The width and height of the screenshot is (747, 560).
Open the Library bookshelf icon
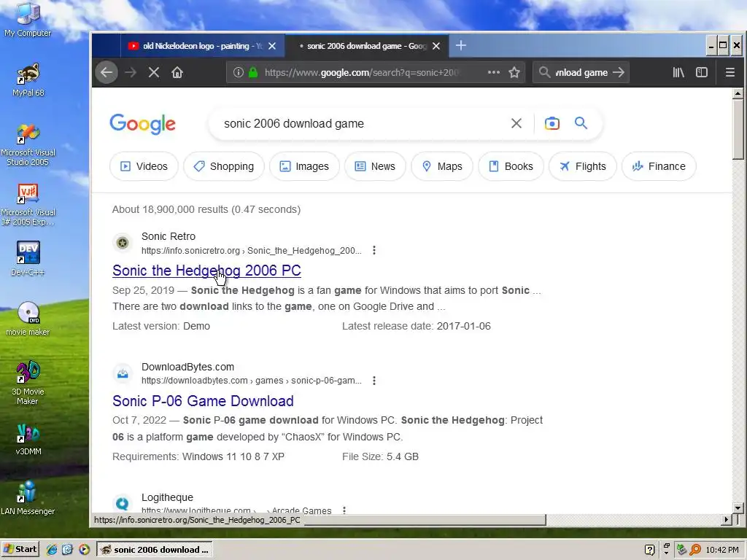click(x=678, y=72)
